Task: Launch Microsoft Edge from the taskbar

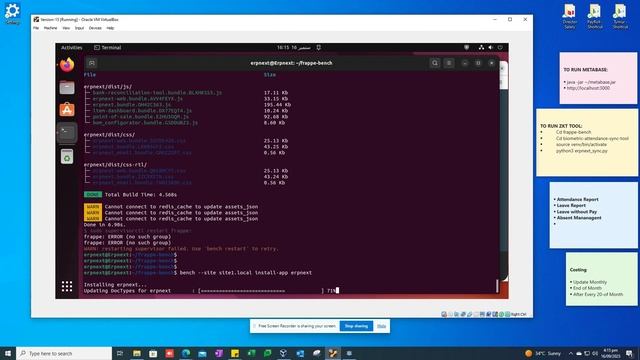Action: 186,353
